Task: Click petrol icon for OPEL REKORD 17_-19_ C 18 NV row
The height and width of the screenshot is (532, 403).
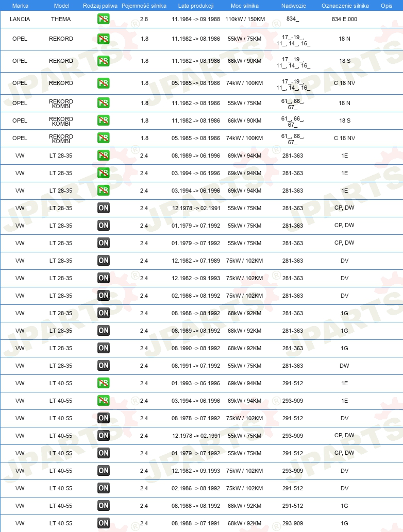Action: coord(104,83)
